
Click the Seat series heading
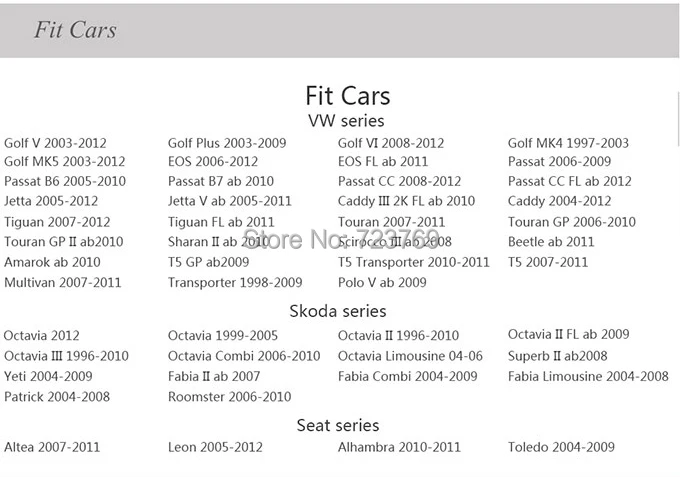pos(338,425)
